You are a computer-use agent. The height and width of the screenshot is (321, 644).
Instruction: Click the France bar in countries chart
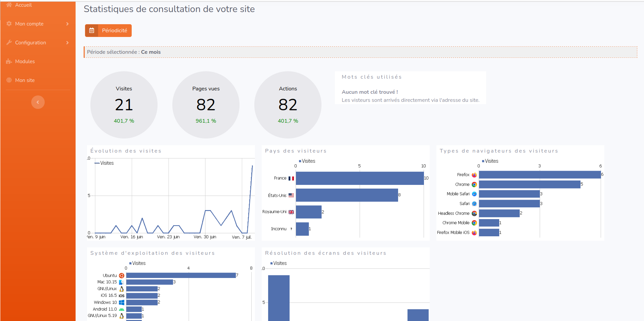[x=360, y=178]
